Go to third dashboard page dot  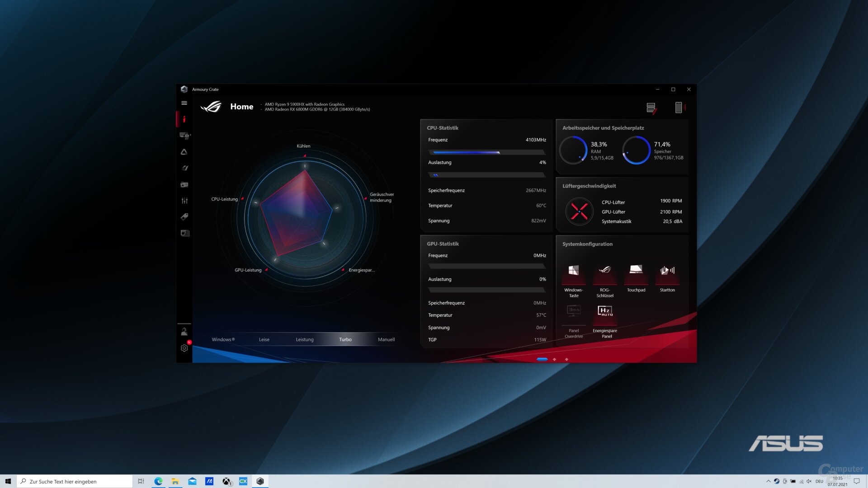[x=566, y=359]
